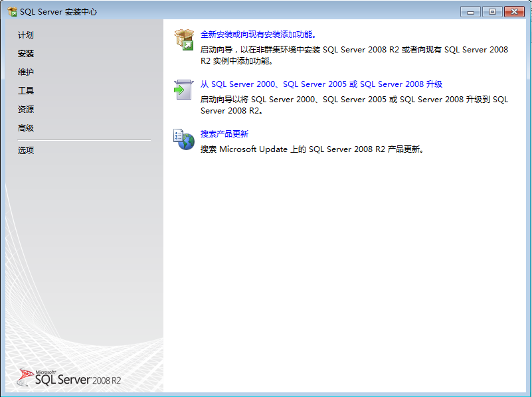Click the SQL Server 2008 R2 logo
This screenshot has width=532, height=397.
click(x=69, y=377)
